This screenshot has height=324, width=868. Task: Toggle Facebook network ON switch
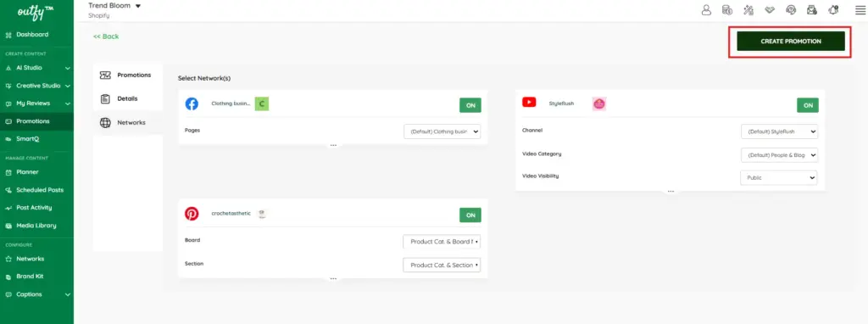470,105
